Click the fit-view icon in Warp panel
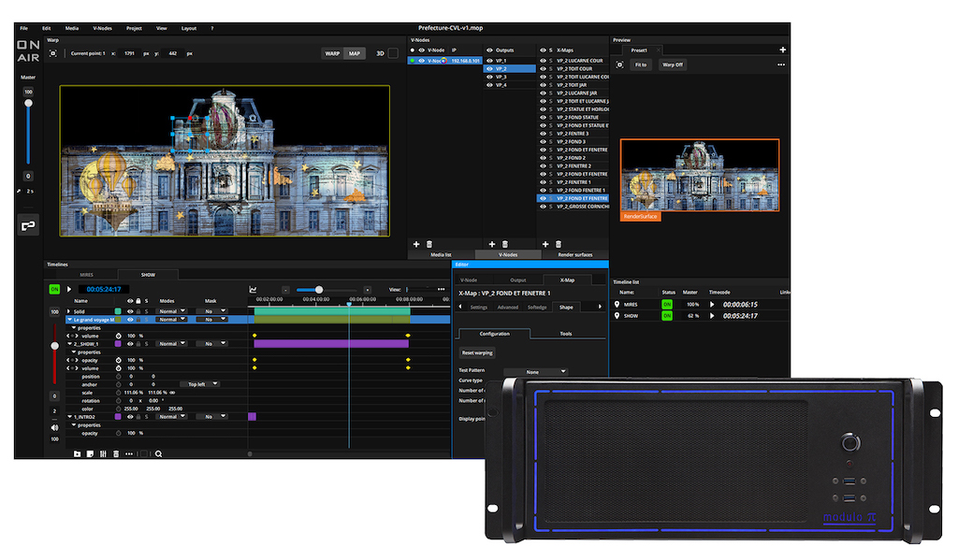 pos(53,53)
